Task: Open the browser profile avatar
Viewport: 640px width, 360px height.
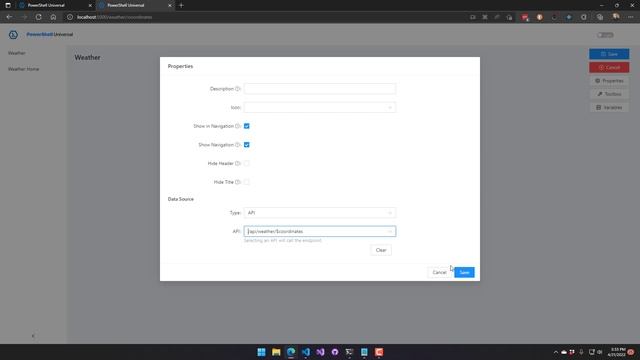Action: click(x=616, y=17)
